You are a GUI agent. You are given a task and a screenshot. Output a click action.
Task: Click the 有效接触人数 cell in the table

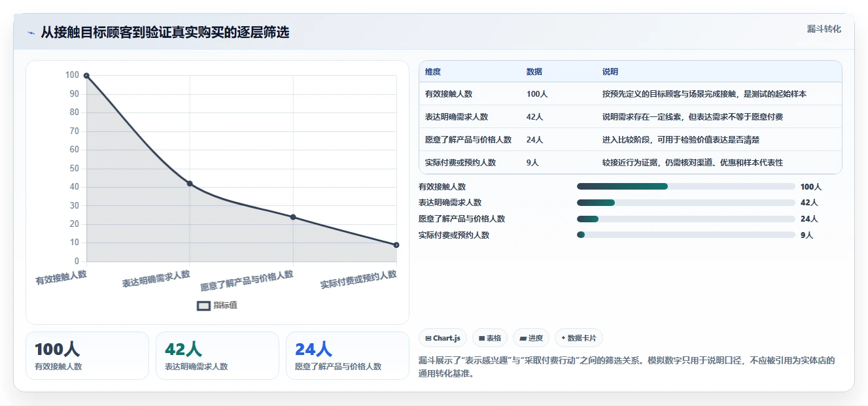pyautogui.click(x=449, y=94)
